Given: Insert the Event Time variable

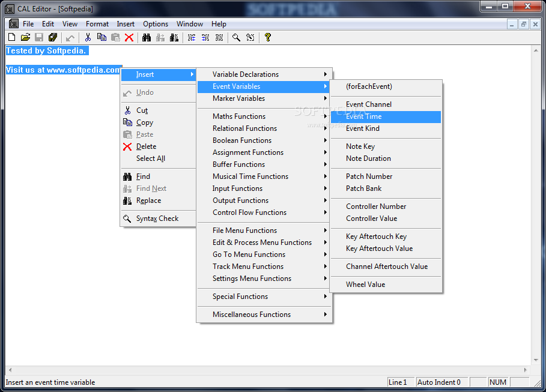Looking at the screenshot, I should (386, 116).
